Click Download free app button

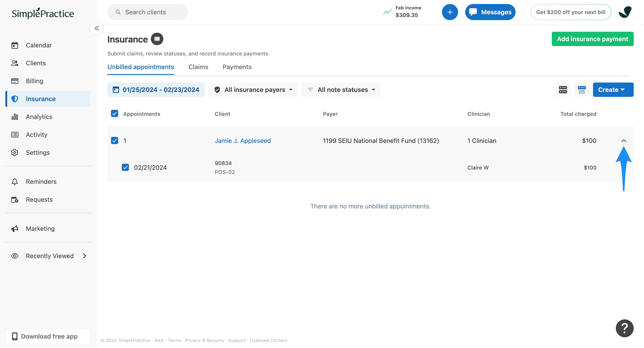(48, 336)
